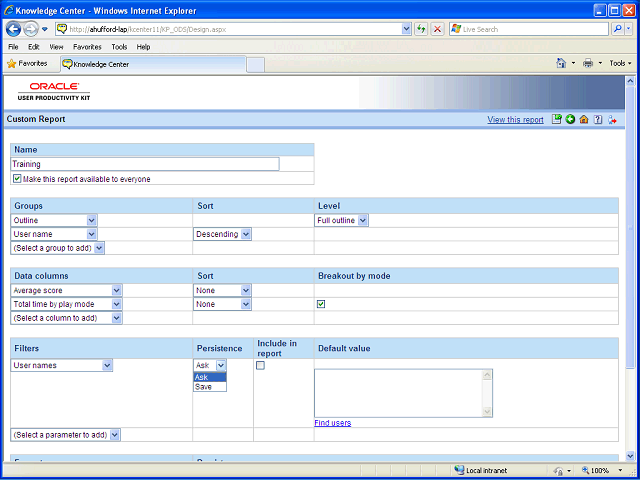Click the Stop loading X button
The height and width of the screenshot is (480, 640).
437,29
